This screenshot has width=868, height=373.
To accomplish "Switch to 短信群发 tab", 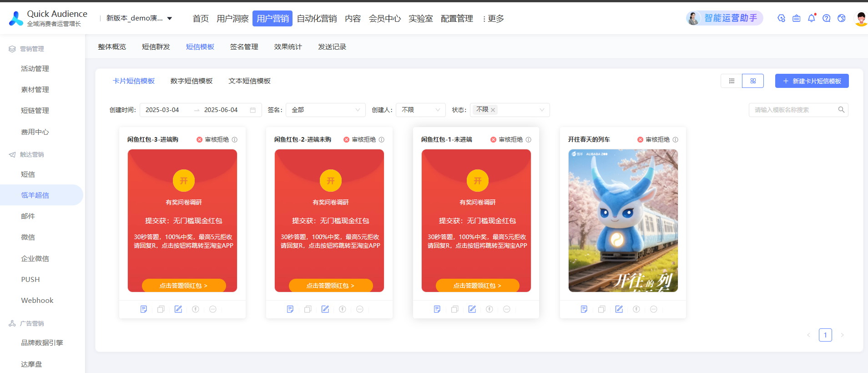I will (156, 47).
